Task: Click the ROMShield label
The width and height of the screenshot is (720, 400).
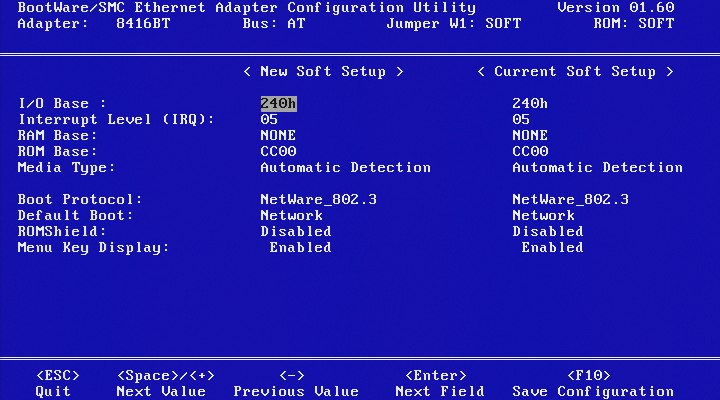Action: click(62, 232)
